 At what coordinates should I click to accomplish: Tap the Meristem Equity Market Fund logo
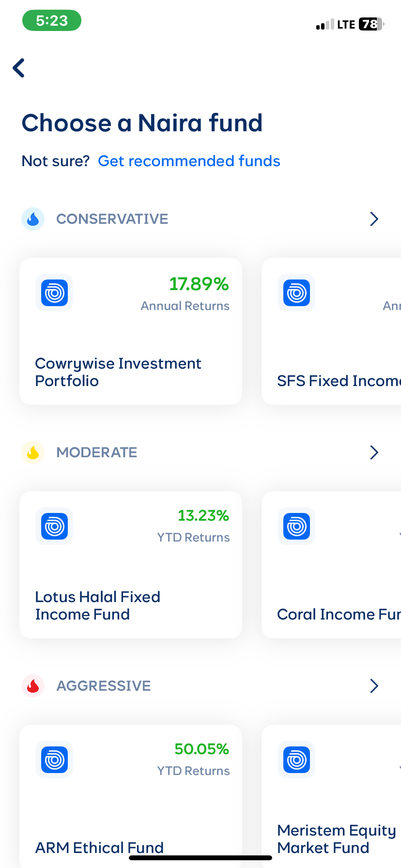(296, 759)
